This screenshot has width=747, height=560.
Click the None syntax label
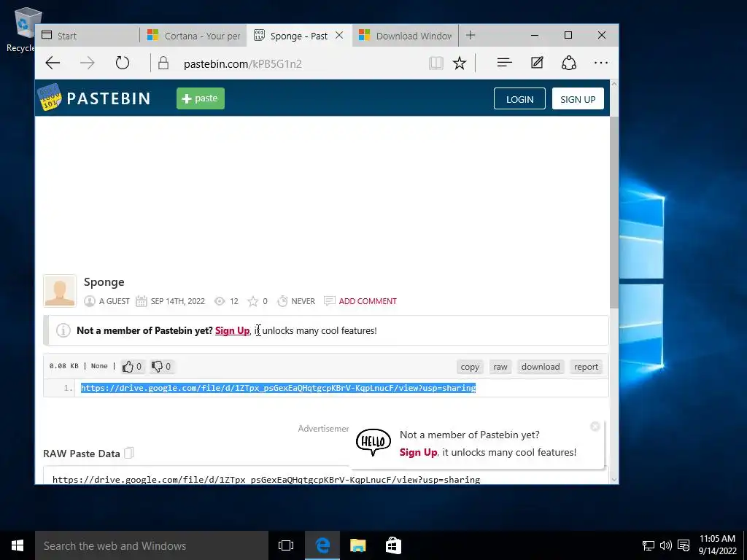coord(99,366)
